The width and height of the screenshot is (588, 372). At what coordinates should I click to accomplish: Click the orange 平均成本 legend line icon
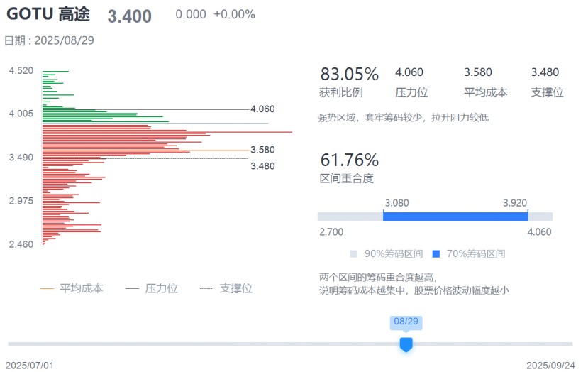click(47, 289)
